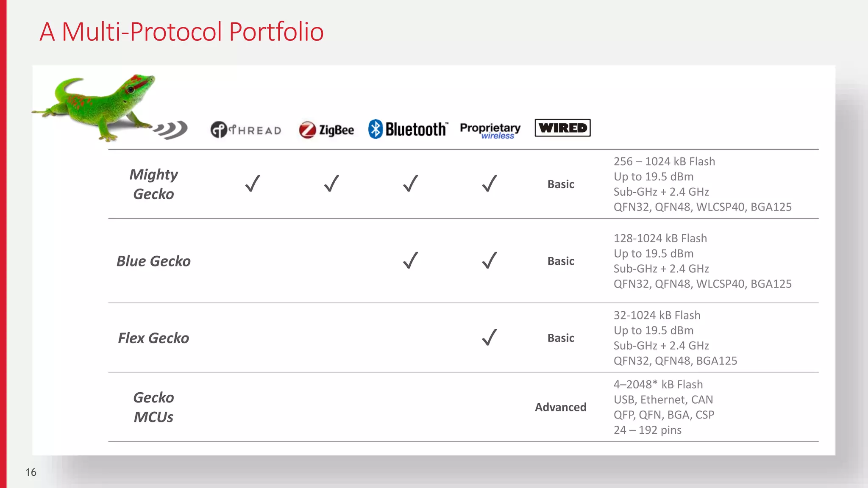Click 'Sub-GHz + 2.4 GHz' in Mighty Gecko row
The width and height of the screenshot is (868, 488).
click(x=661, y=192)
